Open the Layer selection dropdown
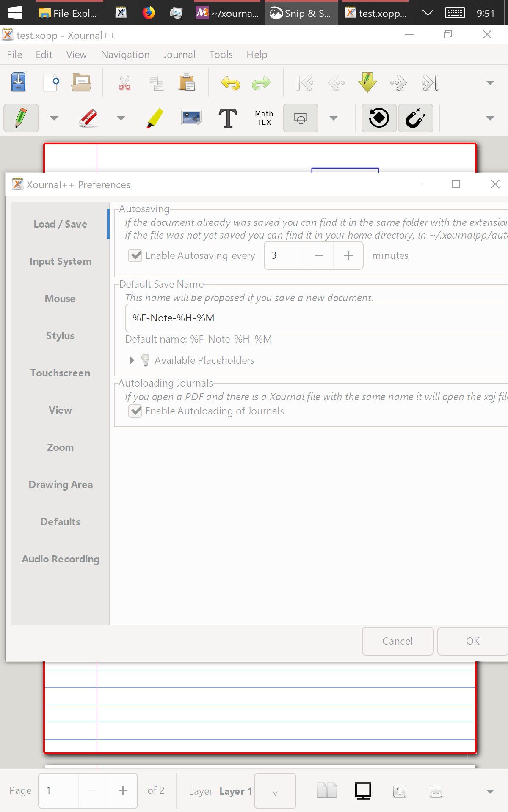508x812 pixels. tap(275, 791)
